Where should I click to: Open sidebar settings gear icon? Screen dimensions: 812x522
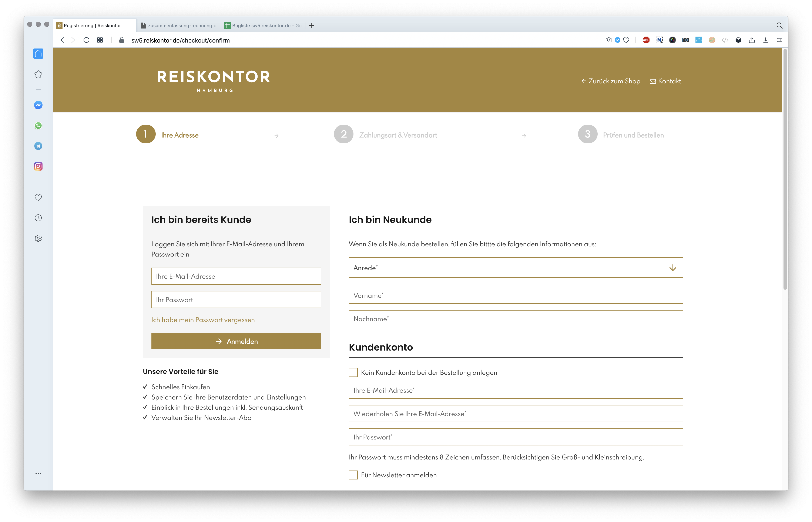[x=38, y=238]
